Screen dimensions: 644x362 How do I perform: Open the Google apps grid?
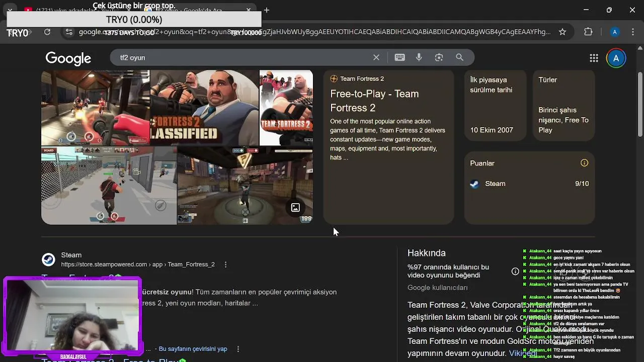coord(594,58)
